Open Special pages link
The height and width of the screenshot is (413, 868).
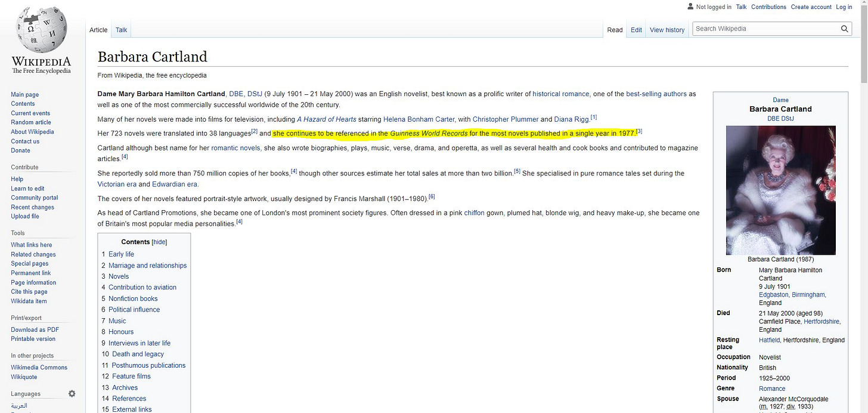point(29,263)
